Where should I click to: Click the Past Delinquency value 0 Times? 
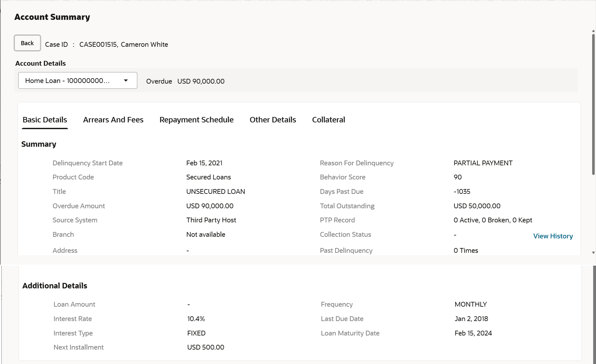coord(466,251)
